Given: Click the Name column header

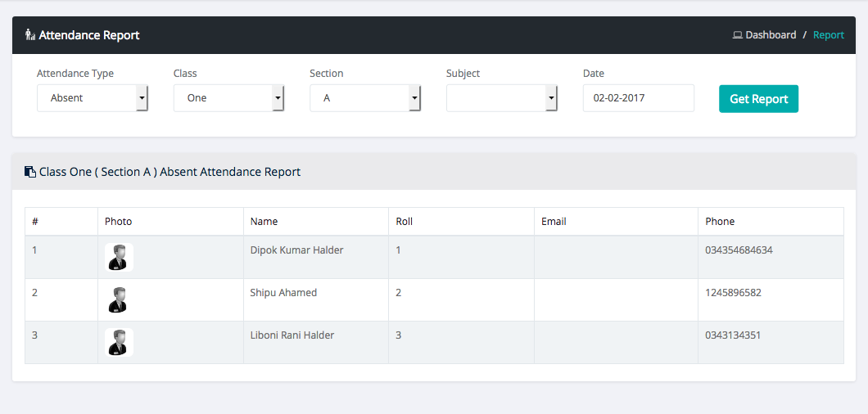Looking at the screenshot, I should (264, 222).
